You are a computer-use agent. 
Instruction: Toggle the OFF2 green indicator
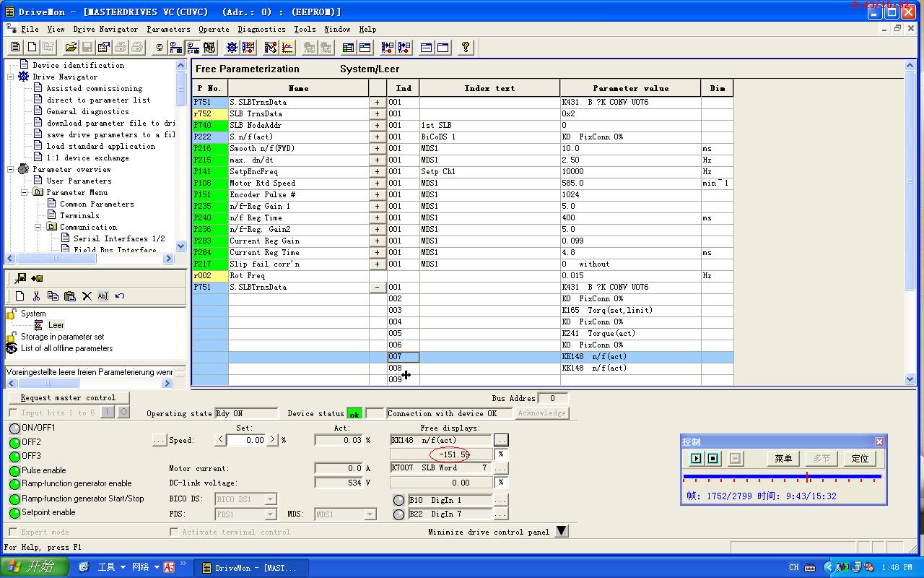[x=14, y=442]
